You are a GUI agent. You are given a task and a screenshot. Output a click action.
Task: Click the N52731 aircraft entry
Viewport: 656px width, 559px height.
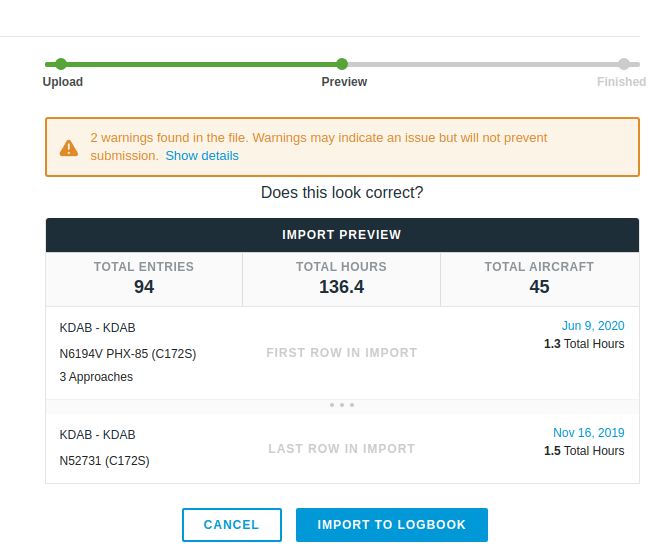104,461
